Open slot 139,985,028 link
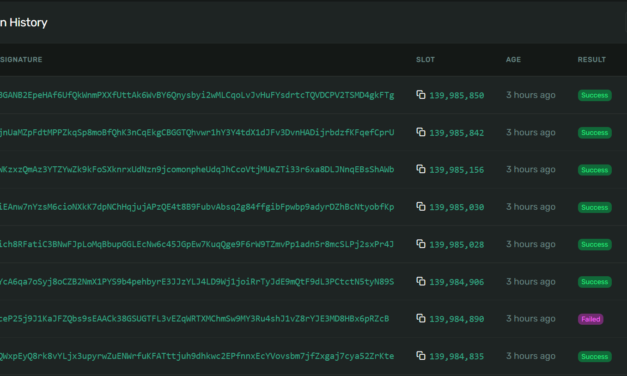 pyautogui.click(x=457, y=245)
